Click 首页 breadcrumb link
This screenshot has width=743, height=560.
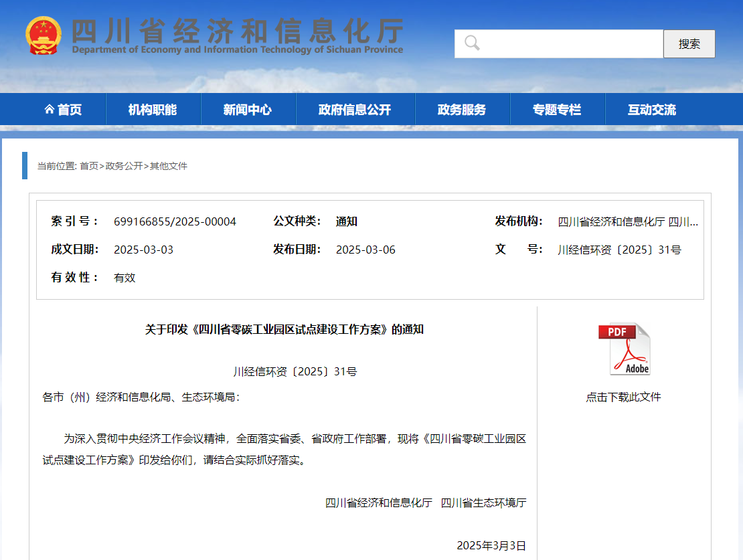(x=88, y=166)
